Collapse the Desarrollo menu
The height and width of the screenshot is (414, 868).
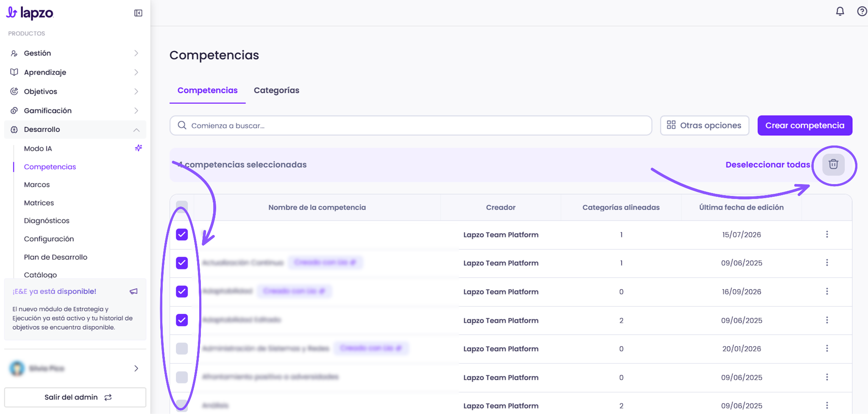[x=75, y=129]
